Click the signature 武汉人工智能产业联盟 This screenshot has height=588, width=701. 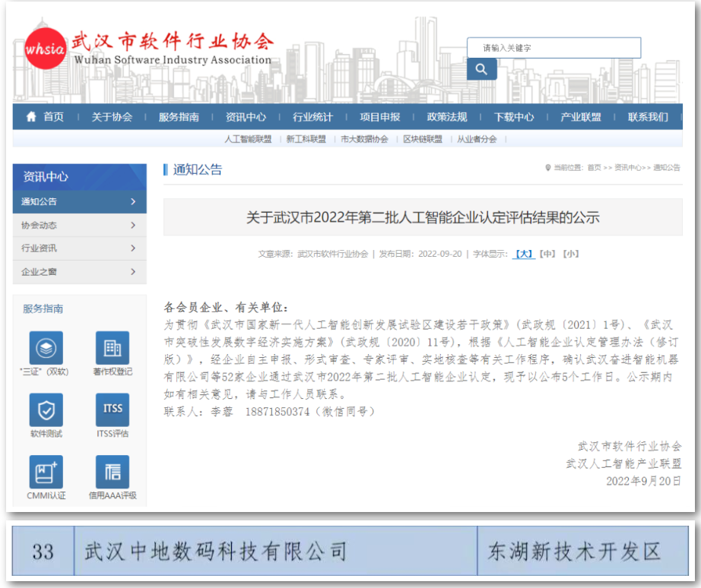click(623, 463)
